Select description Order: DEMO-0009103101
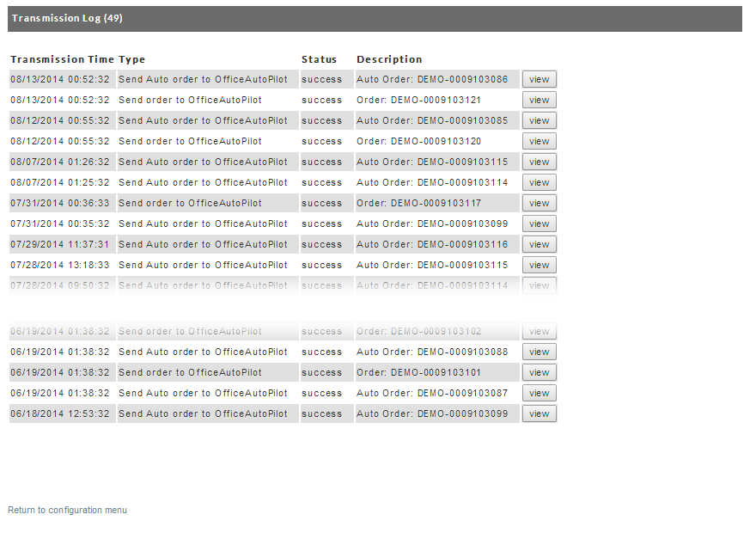The image size is (756, 539). (418, 372)
